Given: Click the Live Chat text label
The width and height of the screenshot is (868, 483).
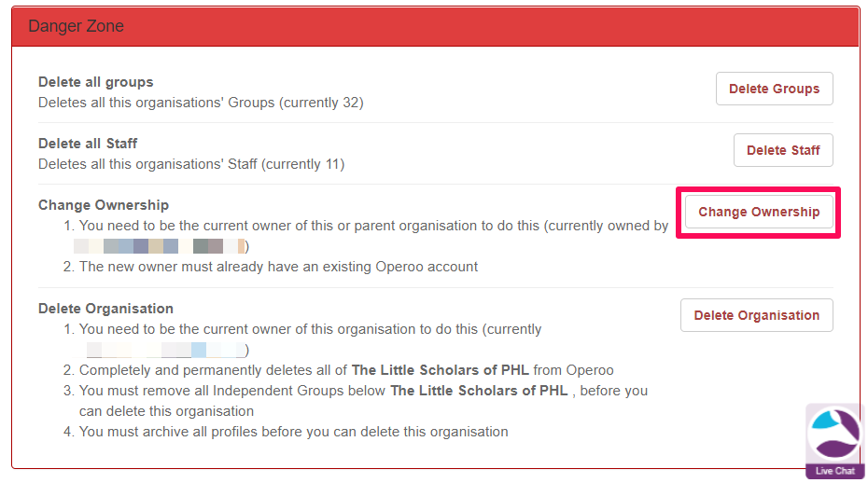Looking at the screenshot, I should pyautogui.click(x=834, y=471).
